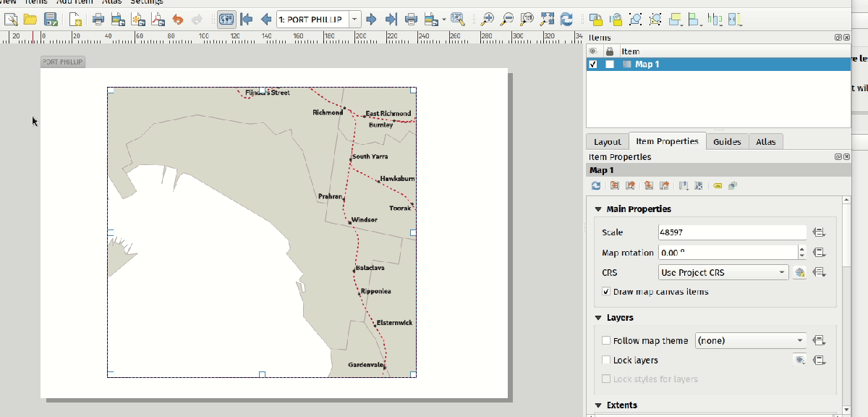
Task: Click the Undo arrow icon
Action: pos(178,20)
